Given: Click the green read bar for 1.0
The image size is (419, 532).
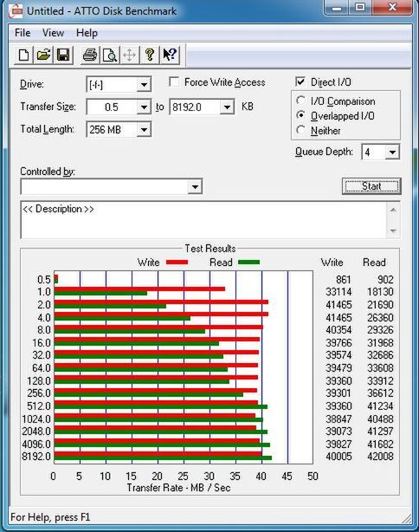Looking at the screenshot, I should 100,293.
